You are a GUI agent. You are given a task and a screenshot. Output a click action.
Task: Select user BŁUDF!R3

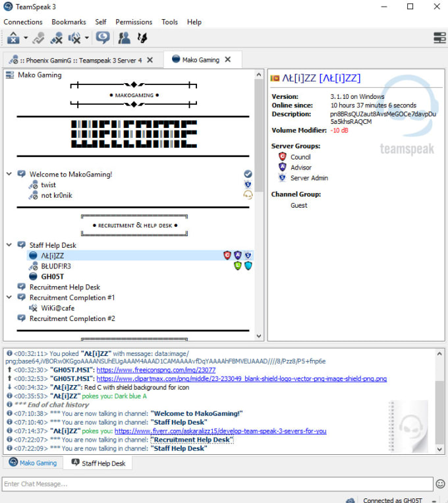point(56,266)
